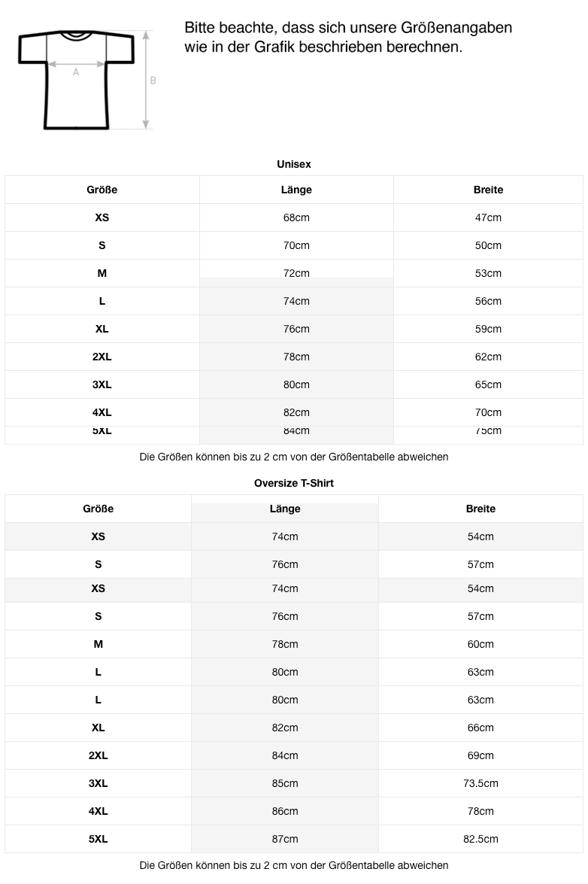This screenshot has height=884, width=588.
Task: Click 65cm width of Unisex 3XL
Action: click(x=488, y=384)
